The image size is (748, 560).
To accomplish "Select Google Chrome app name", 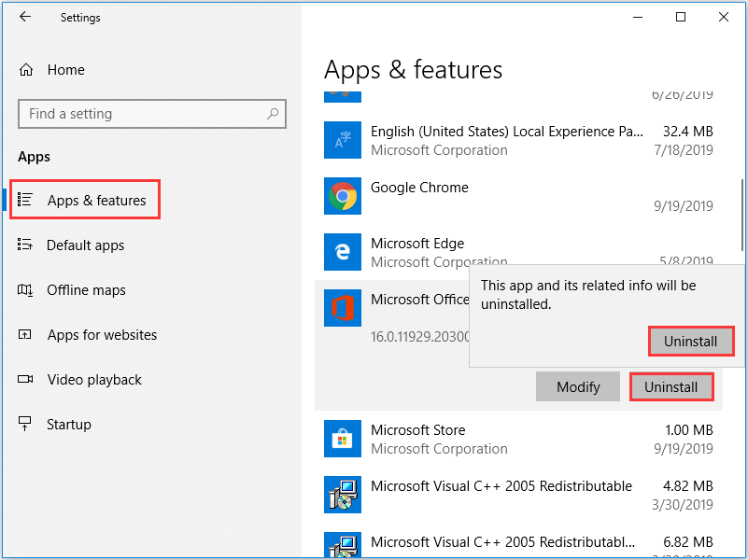I will click(419, 188).
